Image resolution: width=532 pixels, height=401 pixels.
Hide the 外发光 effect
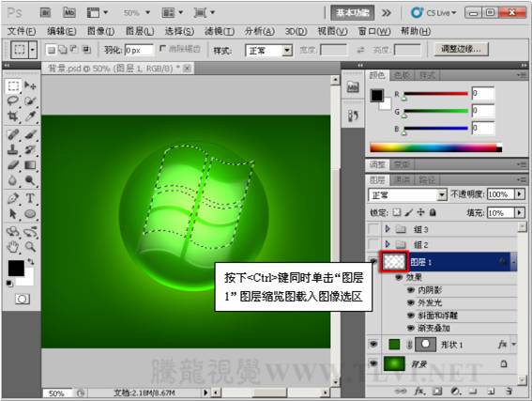411,302
